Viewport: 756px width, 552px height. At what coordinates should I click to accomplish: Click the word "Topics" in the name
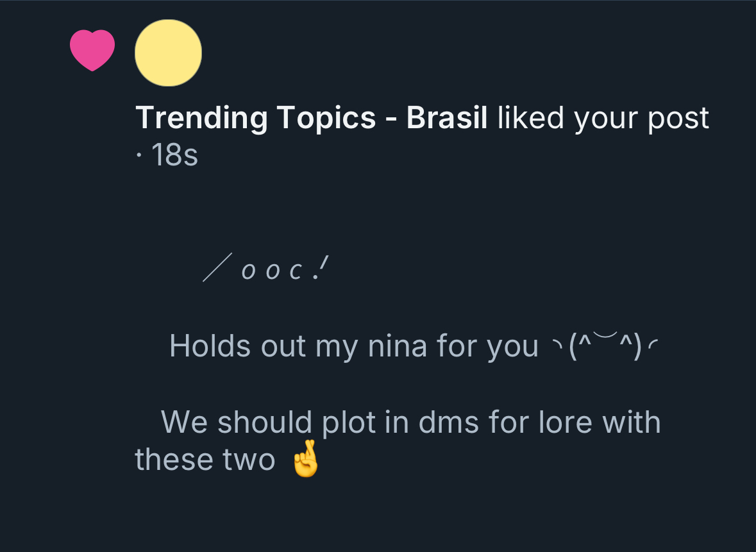(326, 119)
